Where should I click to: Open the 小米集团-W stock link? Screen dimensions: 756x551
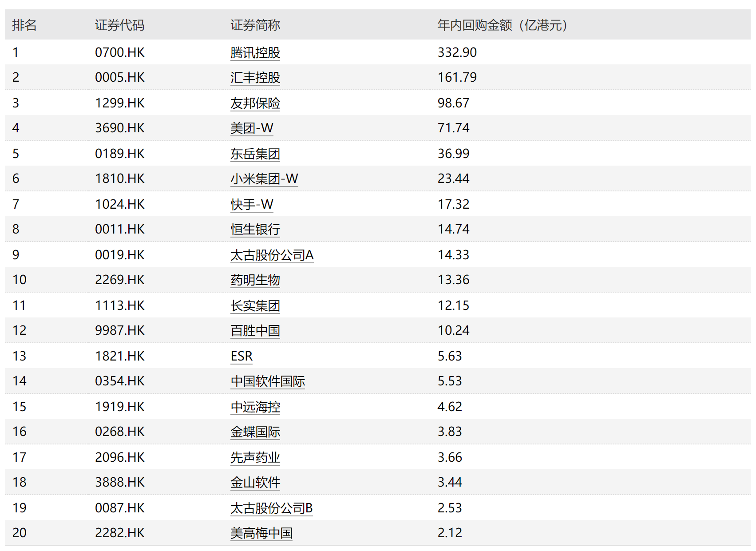pos(264,178)
